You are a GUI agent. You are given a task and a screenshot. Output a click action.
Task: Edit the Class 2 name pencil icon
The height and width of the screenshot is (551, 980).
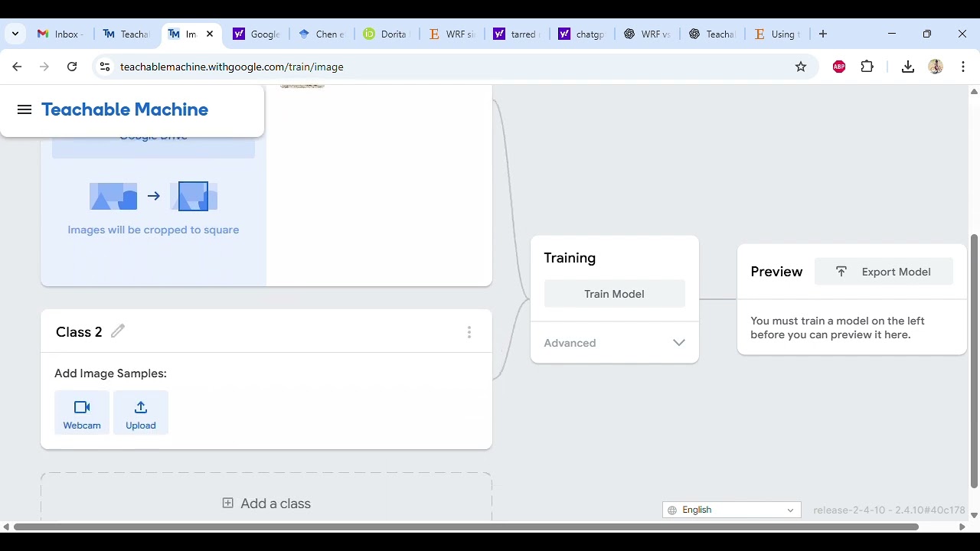[x=117, y=331]
